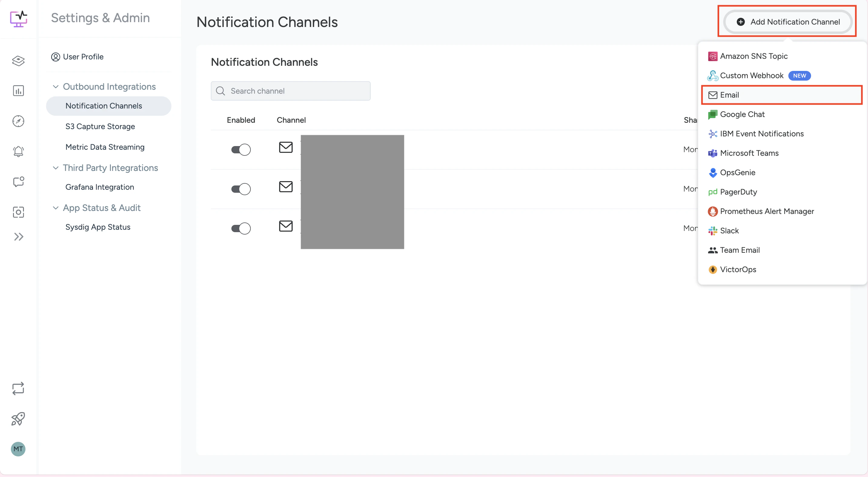The image size is (868, 477).
Task: Open Metric Data Streaming
Action: 105,147
